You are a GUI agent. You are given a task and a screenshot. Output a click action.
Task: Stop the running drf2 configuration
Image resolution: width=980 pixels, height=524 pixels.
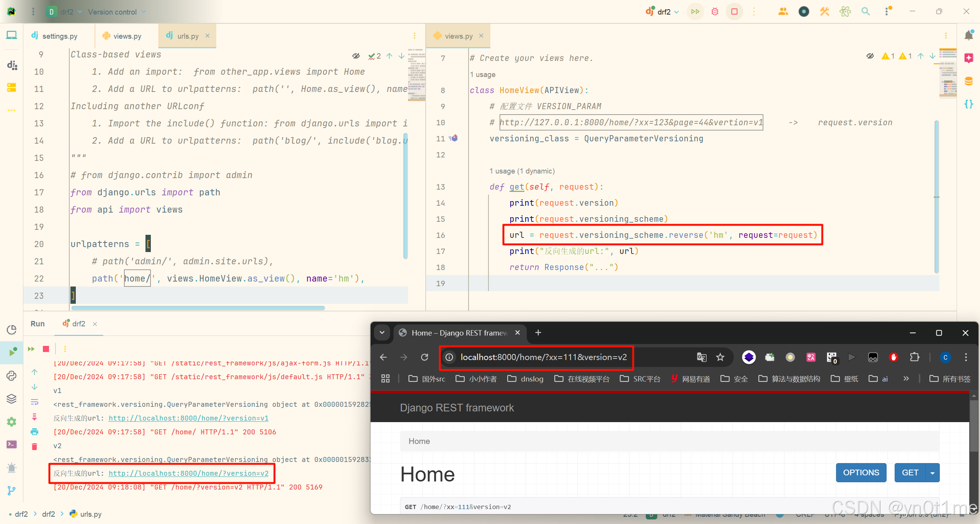tap(734, 11)
